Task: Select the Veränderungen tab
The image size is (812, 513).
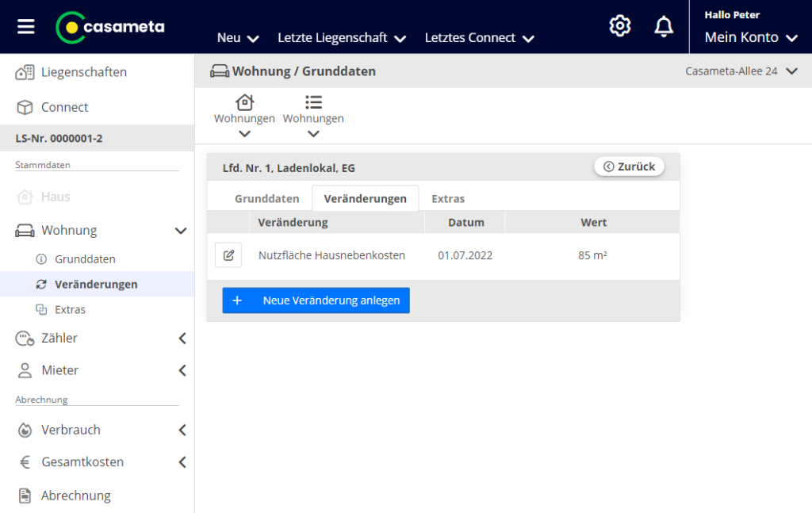Action: (x=365, y=199)
